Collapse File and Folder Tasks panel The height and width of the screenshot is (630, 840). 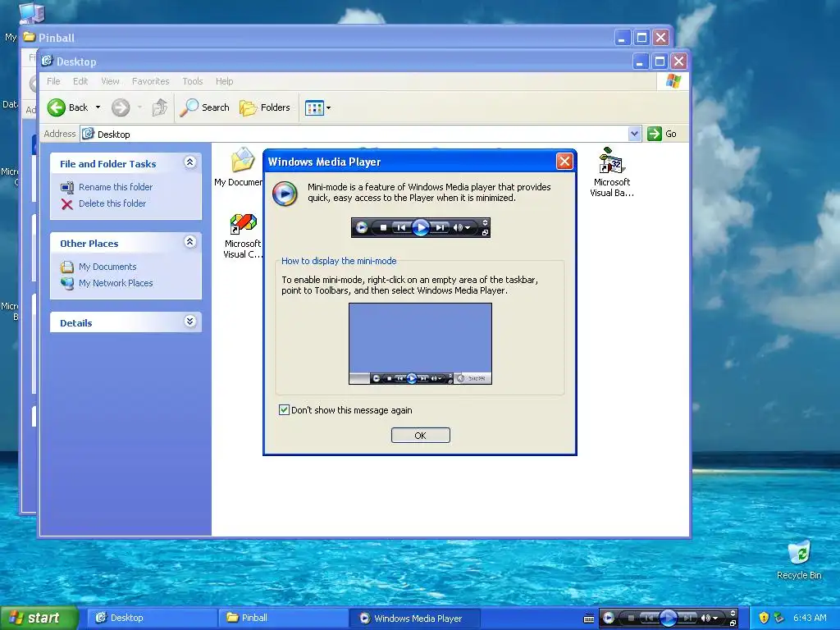pyautogui.click(x=189, y=162)
